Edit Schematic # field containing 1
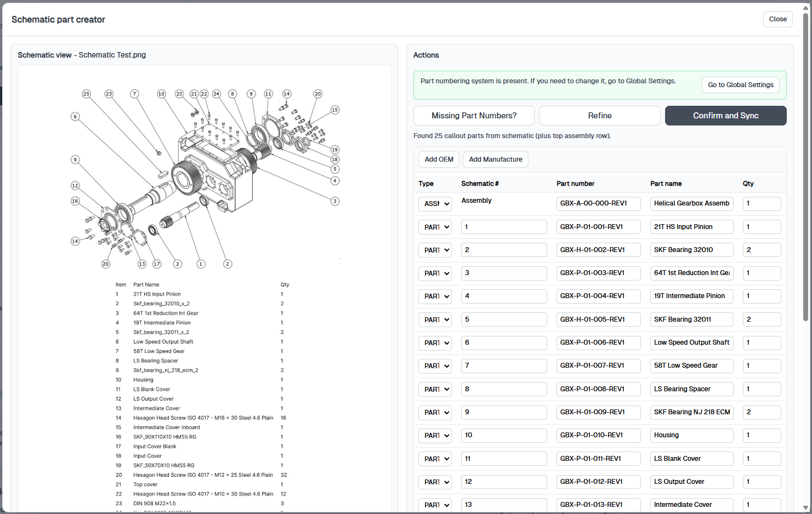 point(504,227)
